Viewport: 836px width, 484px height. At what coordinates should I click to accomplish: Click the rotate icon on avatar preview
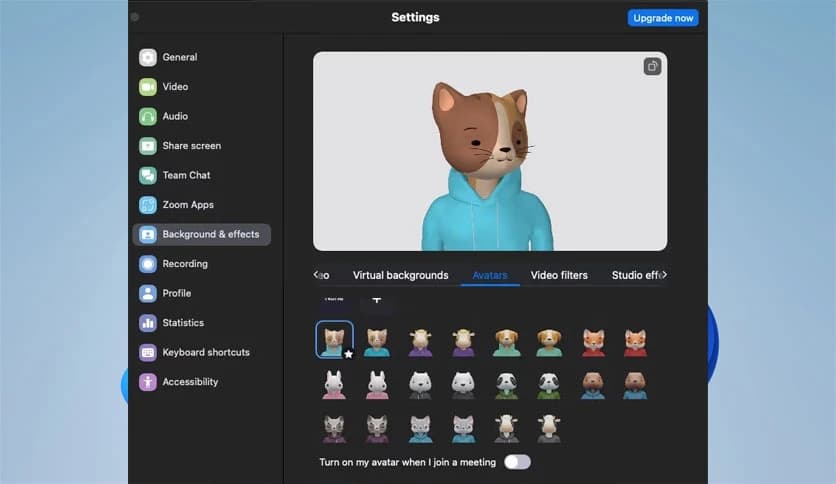pyautogui.click(x=652, y=67)
